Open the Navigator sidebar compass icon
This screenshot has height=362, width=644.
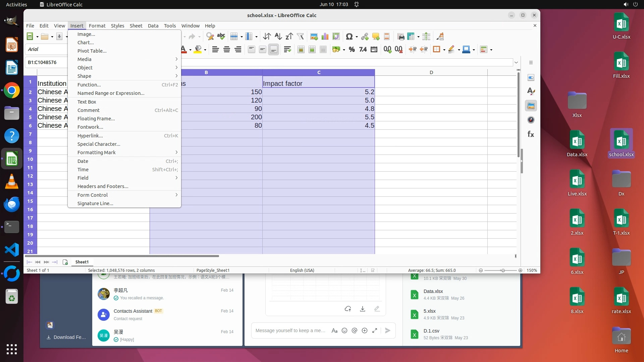531,120
